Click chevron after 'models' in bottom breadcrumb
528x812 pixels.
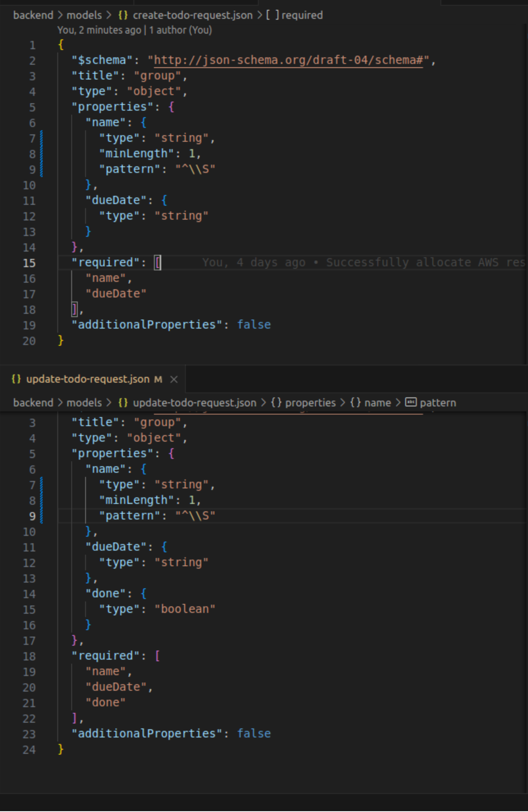(x=109, y=403)
